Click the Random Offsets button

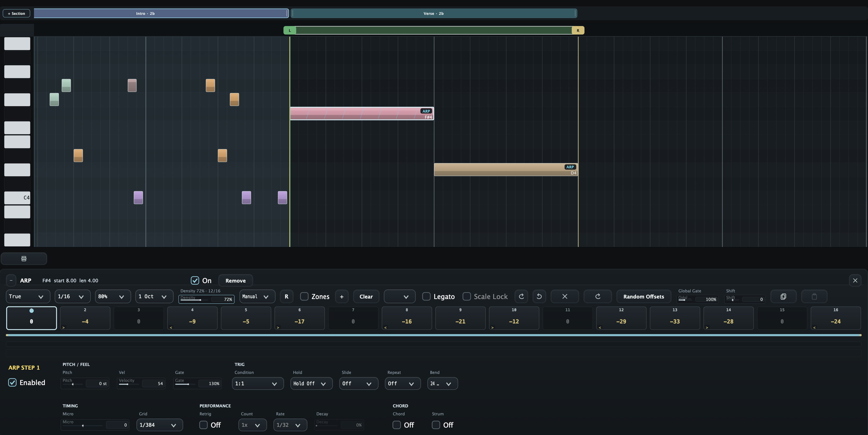(x=644, y=296)
